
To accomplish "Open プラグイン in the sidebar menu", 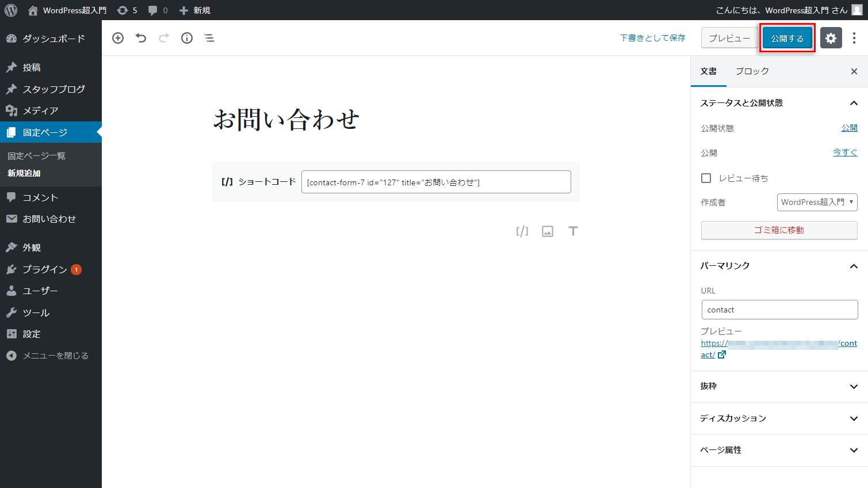I will 45,269.
